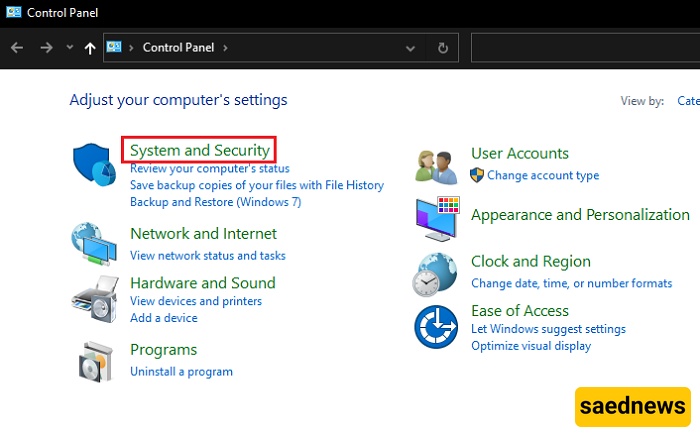Click Let Windows suggest settings
This screenshot has height=436, width=700.
tap(548, 329)
